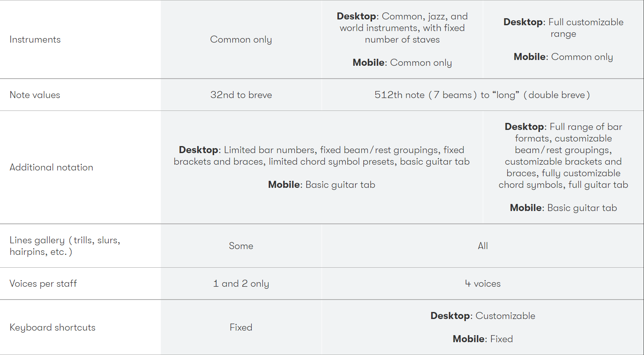
Task: Click 'Mobile: Fixed' shortcuts text
Action: [482, 339]
